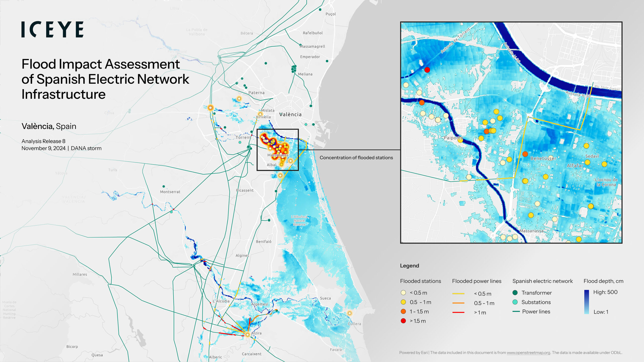The width and height of the screenshot is (644, 362).
Task: Click the Concentration of flooded stations caption
Action: point(356,158)
